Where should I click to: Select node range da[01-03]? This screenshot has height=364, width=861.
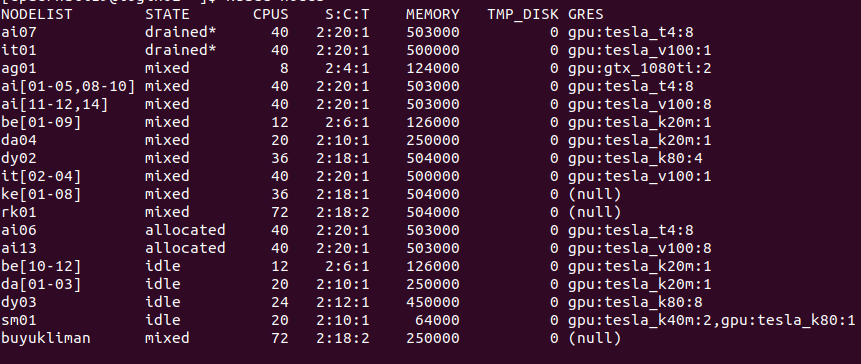click(41, 284)
